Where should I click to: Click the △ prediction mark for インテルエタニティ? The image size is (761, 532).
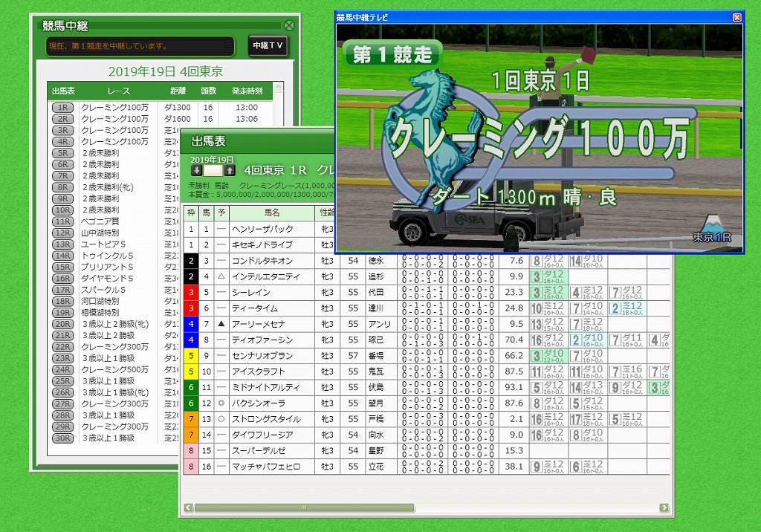221,276
